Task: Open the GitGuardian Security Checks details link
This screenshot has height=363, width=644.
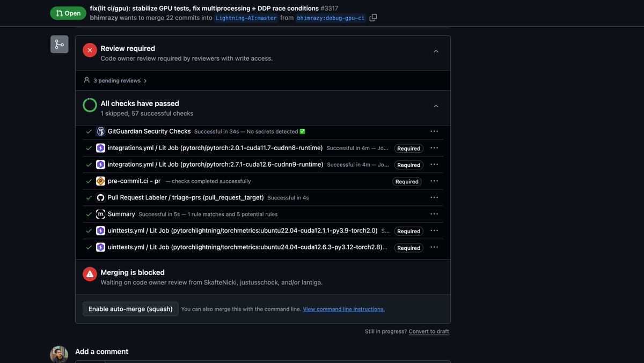Action: point(149,131)
